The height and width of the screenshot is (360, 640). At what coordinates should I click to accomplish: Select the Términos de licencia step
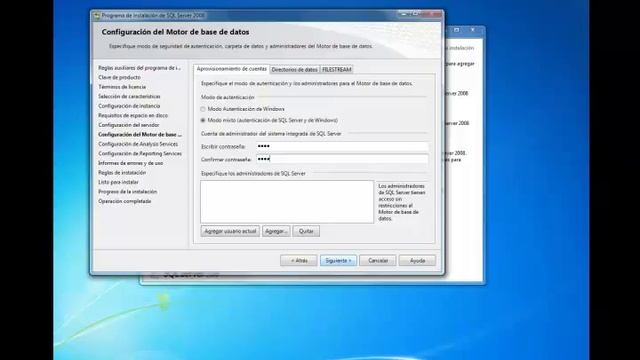(122, 87)
